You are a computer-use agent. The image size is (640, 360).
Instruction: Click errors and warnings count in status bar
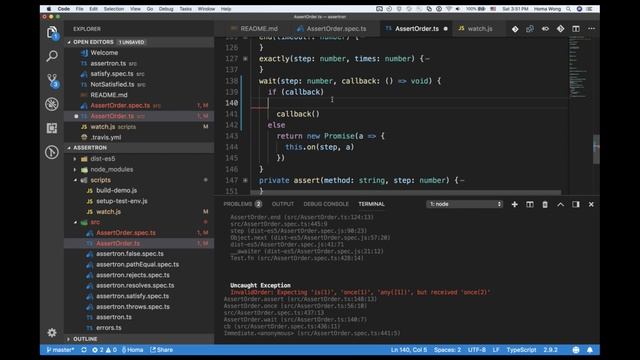point(104,350)
